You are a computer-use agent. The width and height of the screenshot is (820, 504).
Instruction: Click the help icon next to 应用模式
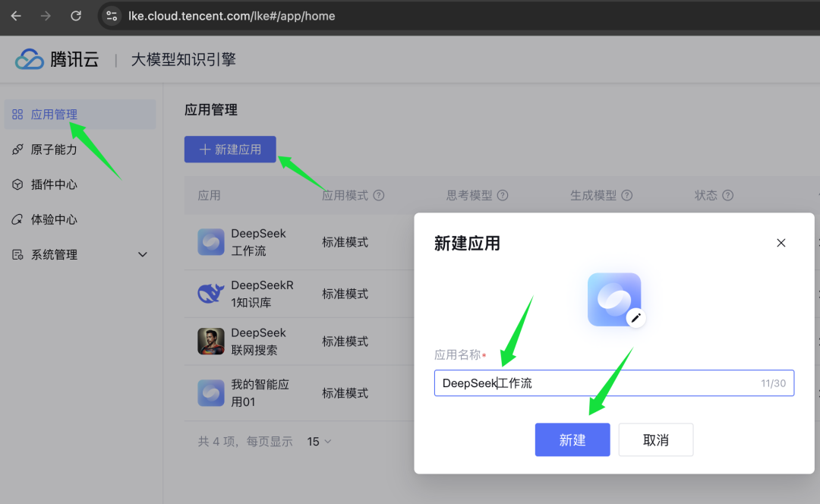(x=379, y=195)
